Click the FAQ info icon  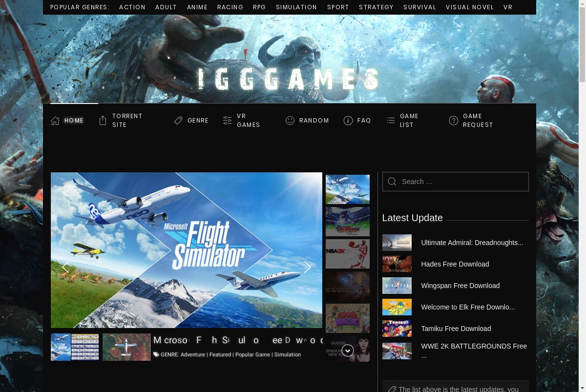click(x=348, y=121)
